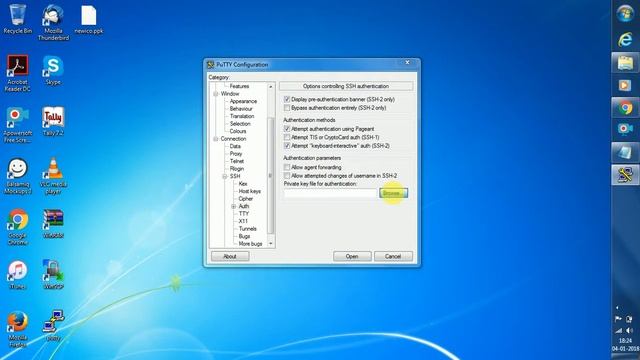
Task: Select Colours category
Action: point(238,131)
